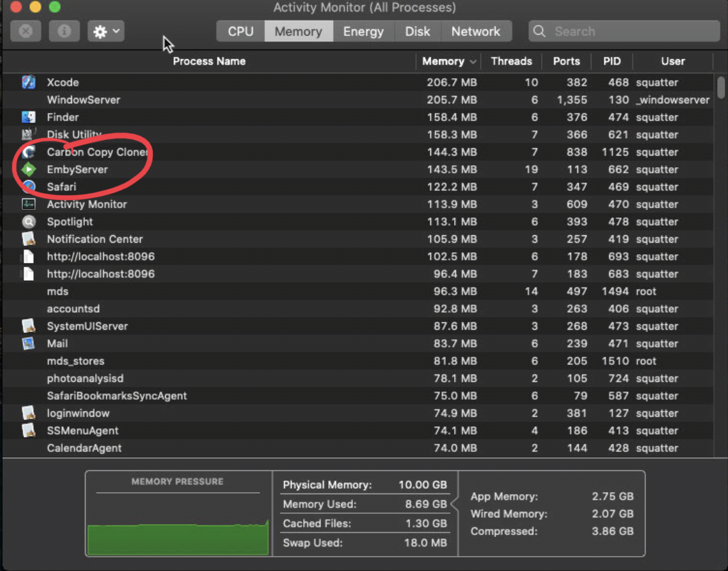The height and width of the screenshot is (571, 728).
Task: Click inside the Search field
Action: (624, 31)
